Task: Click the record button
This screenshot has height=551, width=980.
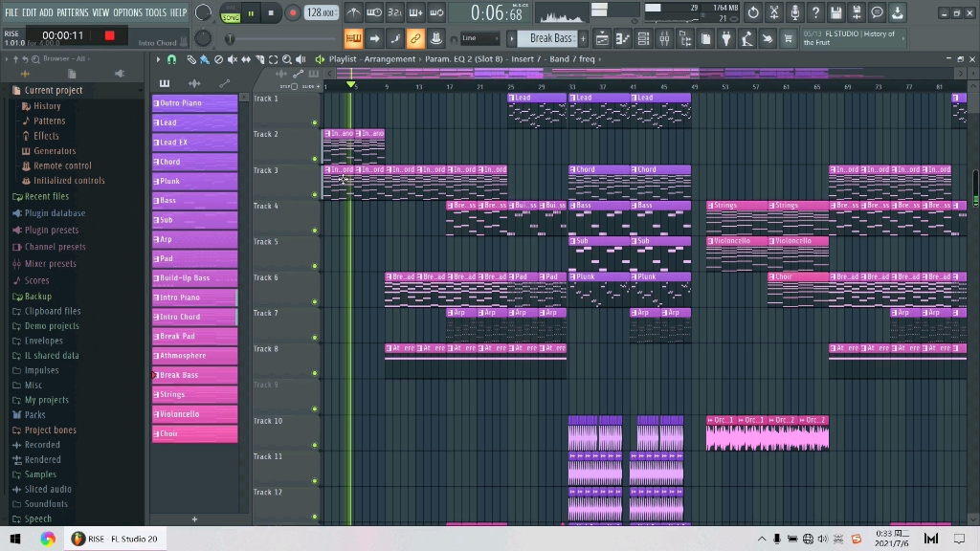Action: click(x=292, y=13)
